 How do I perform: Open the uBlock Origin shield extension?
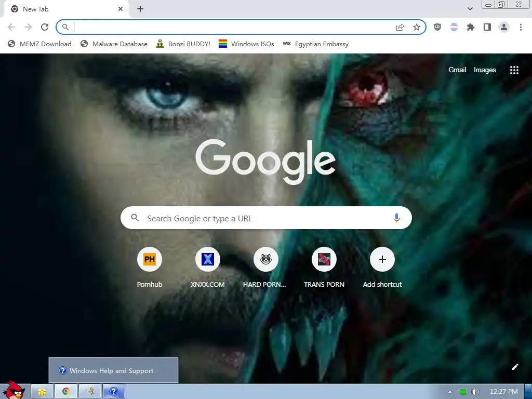click(x=437, y=27)
